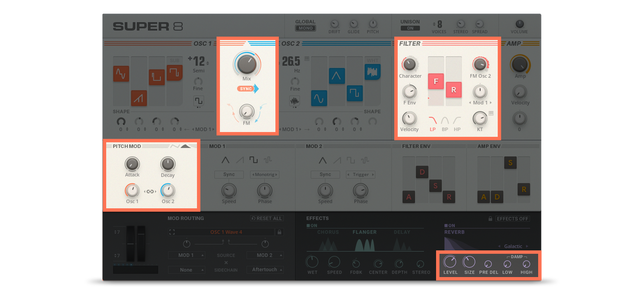Choose MOD 2 sawtooth LFO shape
This screenshot has width=644, height=301.
coord(337,160)
